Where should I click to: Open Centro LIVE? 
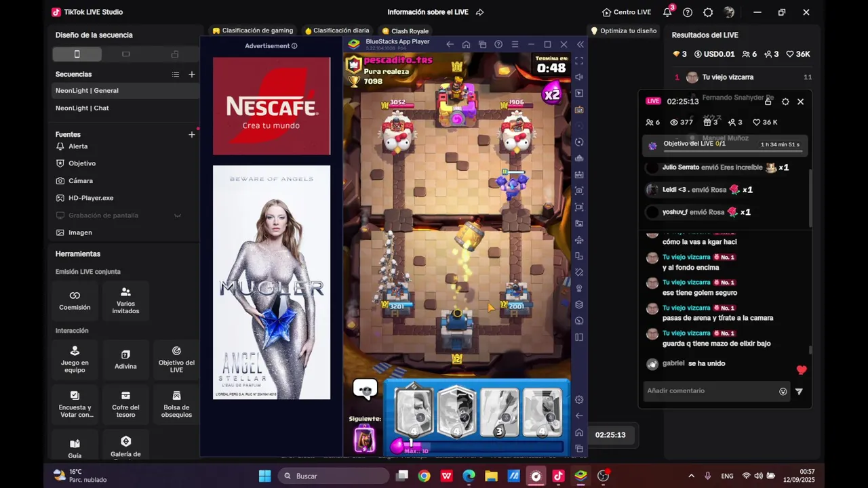(627, 12)
